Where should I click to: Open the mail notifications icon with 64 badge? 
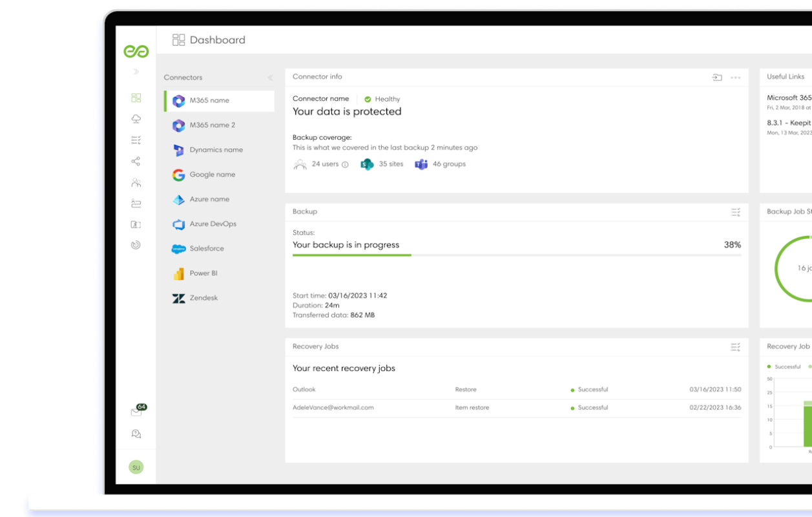point(137,411)
